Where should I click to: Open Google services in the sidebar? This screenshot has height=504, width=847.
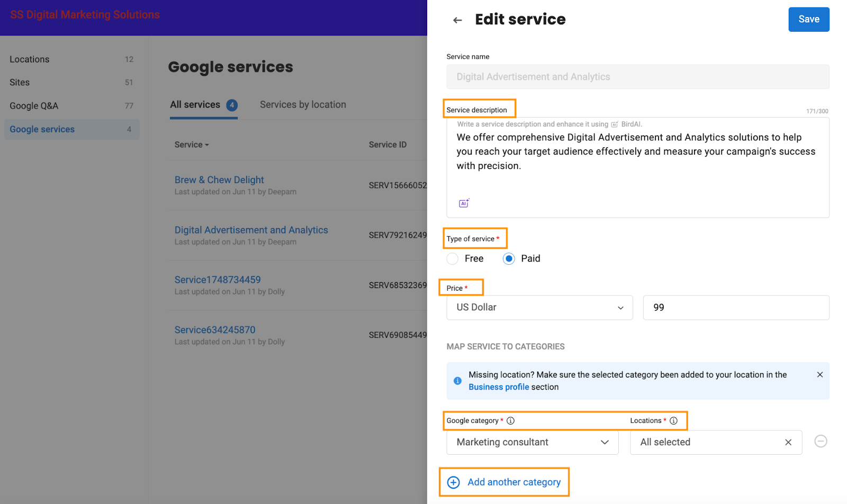tap(72, 129)
